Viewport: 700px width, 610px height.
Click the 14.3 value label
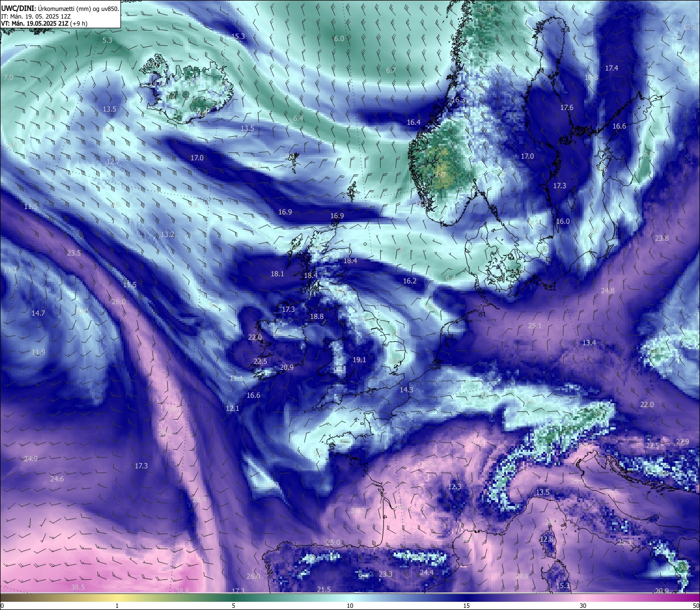[406, 390]
